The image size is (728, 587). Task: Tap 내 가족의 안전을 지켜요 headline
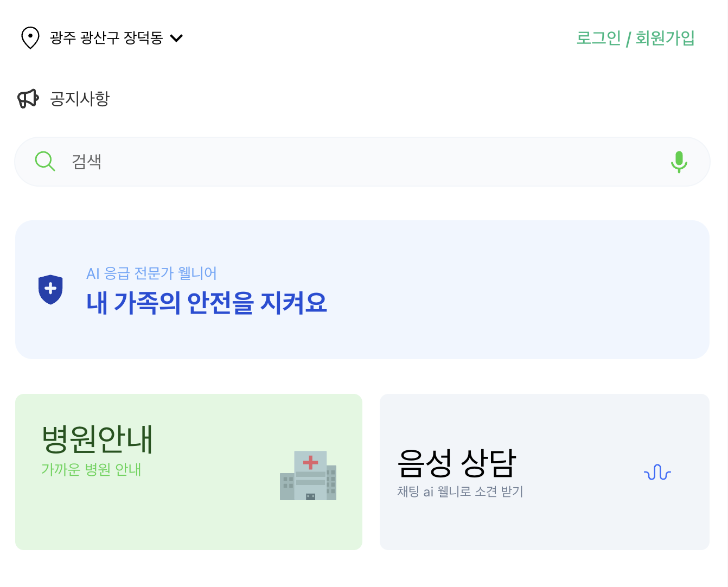point(207,303)
